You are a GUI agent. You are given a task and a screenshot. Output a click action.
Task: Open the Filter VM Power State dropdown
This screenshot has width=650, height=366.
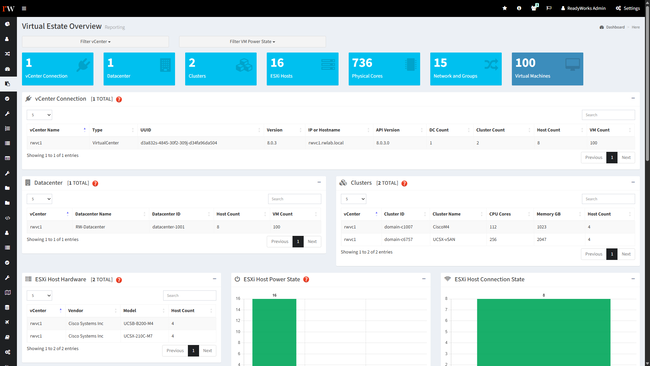coord(252,41)
